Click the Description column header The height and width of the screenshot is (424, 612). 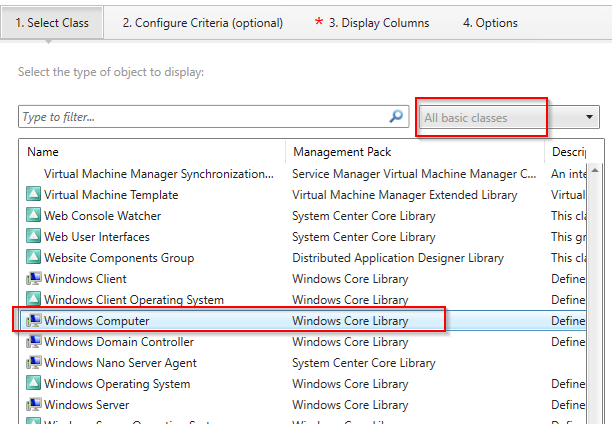point(568,152)
